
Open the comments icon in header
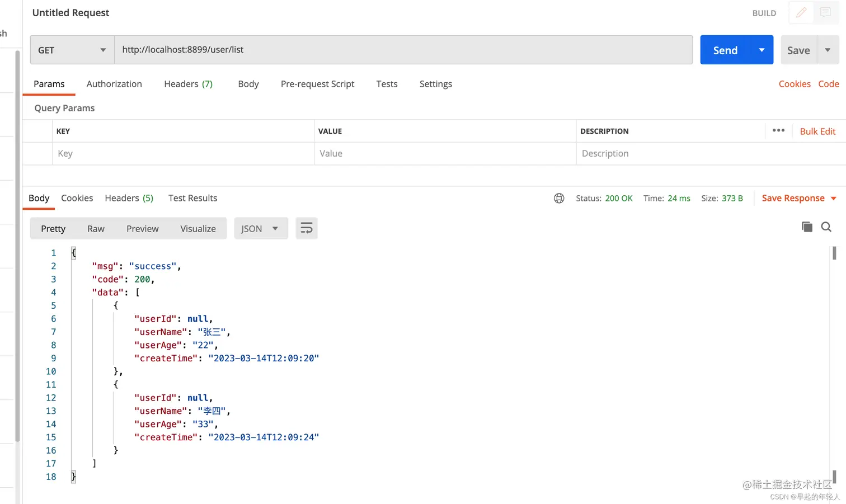coord(825,12)
